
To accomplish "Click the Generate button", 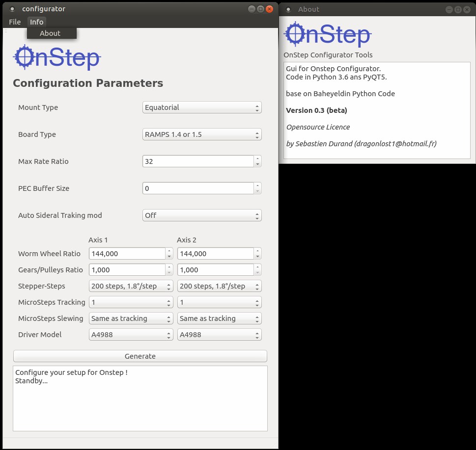I will 140,356.
